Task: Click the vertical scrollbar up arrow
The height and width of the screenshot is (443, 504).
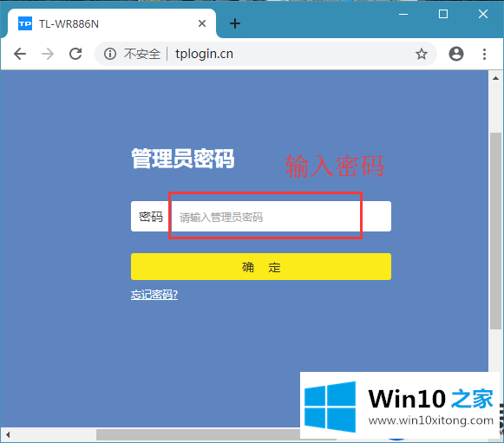Action: pyautogui.click(x=495, y=78)
